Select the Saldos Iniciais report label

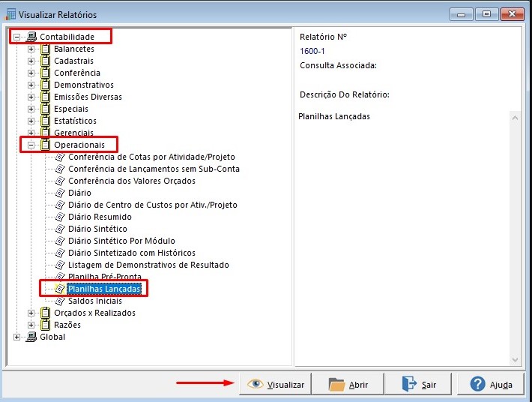point(95,301)
